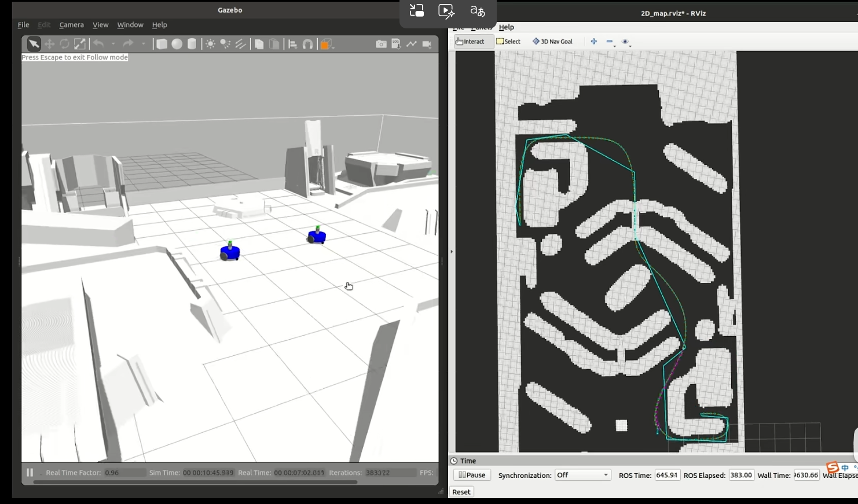Open the undo history dropdown arrow

[x=113, y=44]
